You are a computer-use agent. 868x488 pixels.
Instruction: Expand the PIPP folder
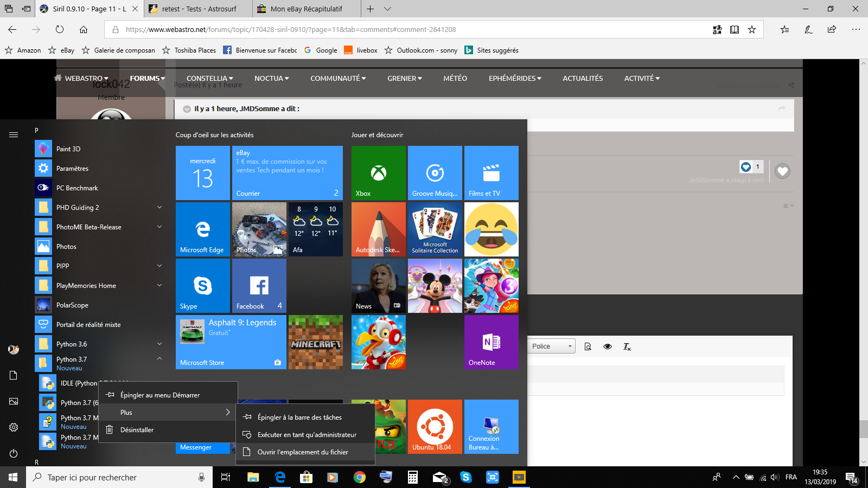coord(159,266)
